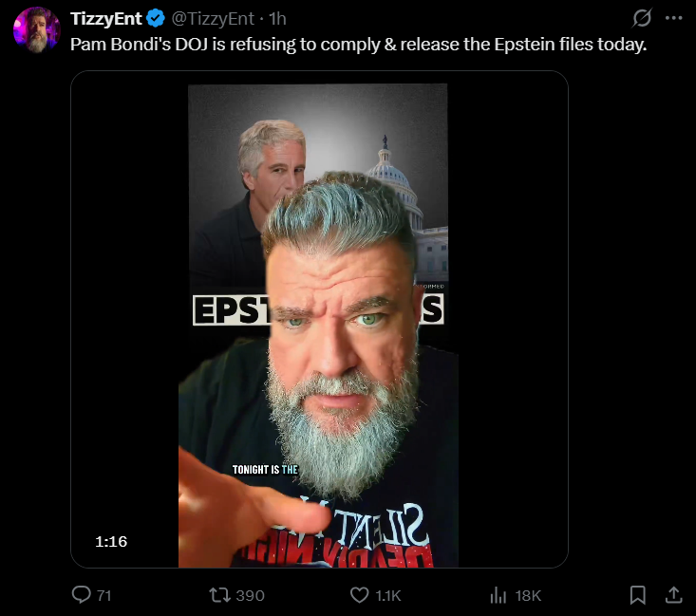Open the share upload icon
This screenshot has width=696, height=616.
(673, 595)
